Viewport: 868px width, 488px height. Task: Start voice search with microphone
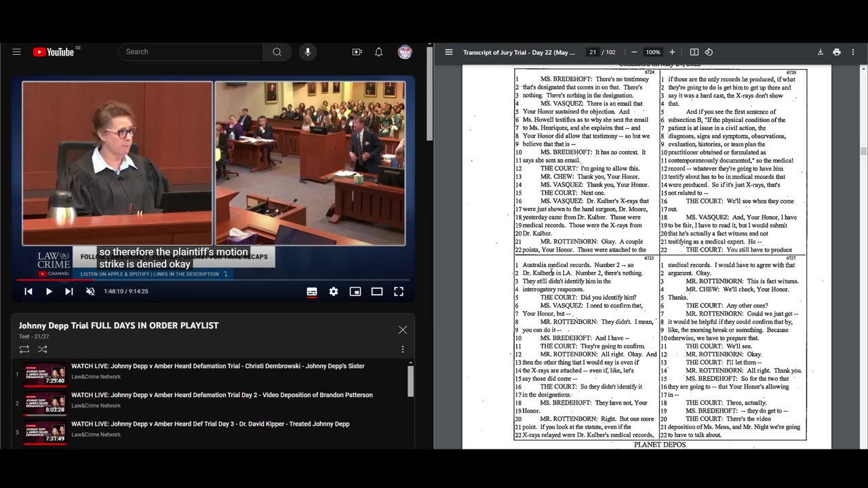click(x=308, y=52)
